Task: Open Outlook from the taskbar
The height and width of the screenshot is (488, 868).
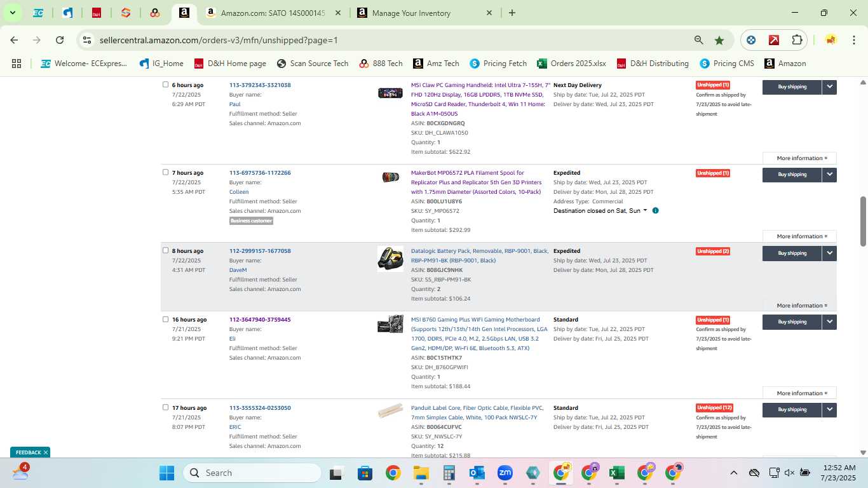Action: coord(477,473)
